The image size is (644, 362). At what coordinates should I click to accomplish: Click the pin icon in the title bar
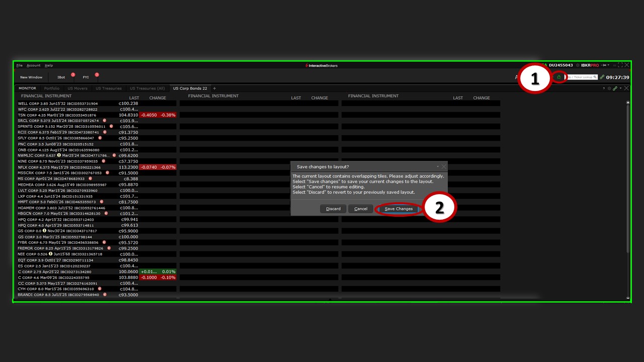[x=604, y=65]
